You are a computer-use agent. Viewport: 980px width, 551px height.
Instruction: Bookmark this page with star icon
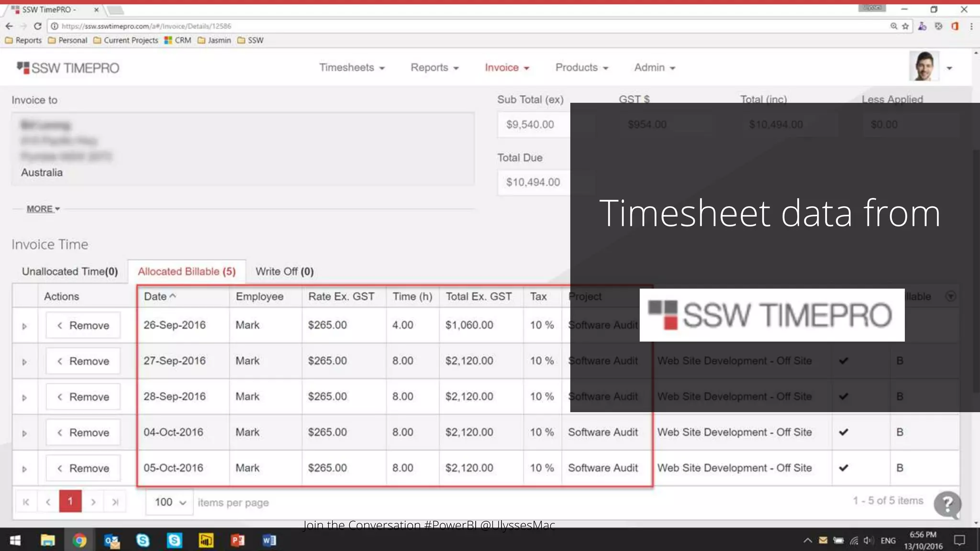click(x=905, y=26)
